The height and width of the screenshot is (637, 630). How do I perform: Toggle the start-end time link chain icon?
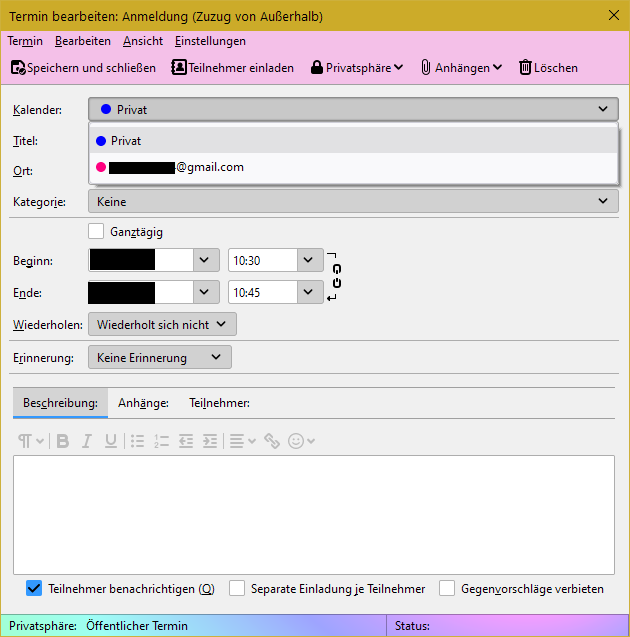coord(336,276)
